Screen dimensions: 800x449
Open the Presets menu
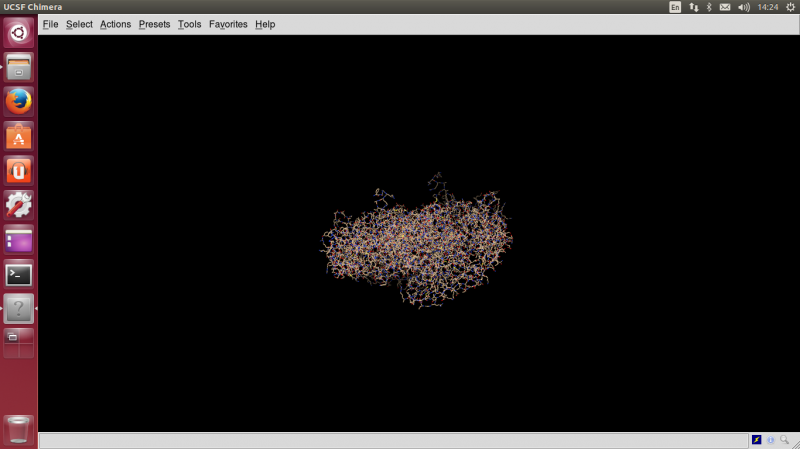click(154, 24)
